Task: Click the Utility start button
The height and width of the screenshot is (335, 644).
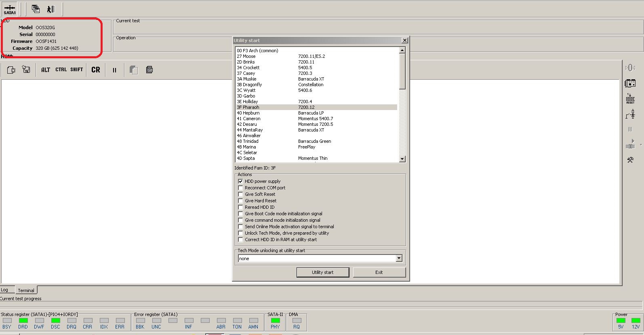Action: coord(322,272)
